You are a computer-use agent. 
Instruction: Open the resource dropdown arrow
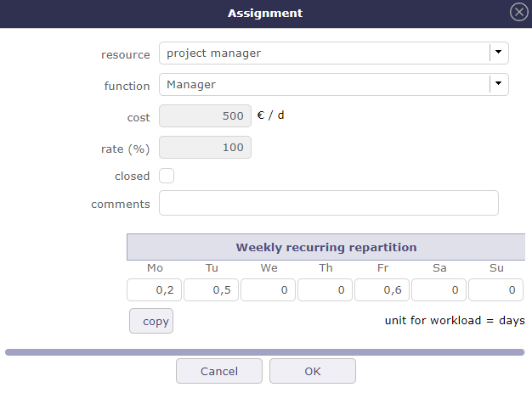pos(498,53)
